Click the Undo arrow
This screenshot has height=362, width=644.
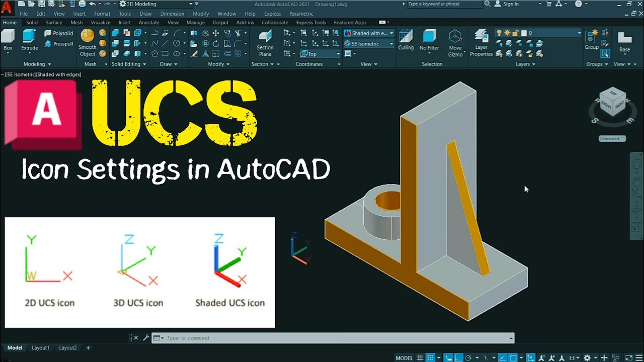(x=92, y=4)
